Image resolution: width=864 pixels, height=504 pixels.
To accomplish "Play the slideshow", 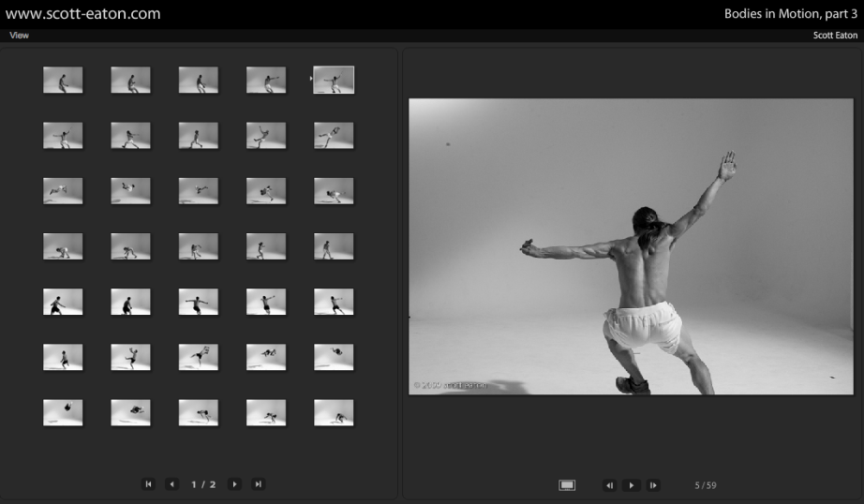I will click(632, 485).
